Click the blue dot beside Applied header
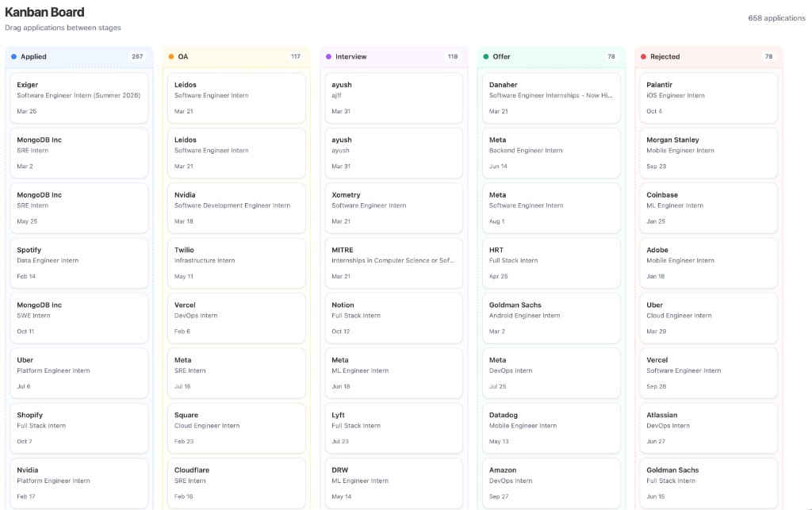This screenshot has width=812, height=510. [14, 57]
